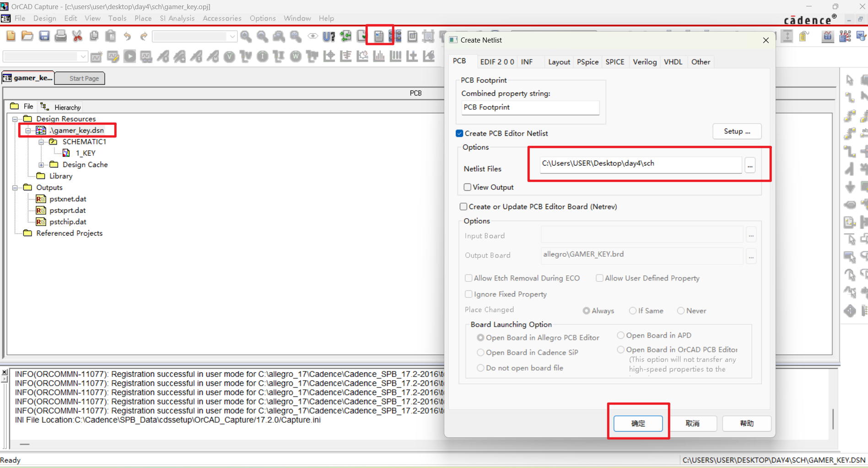Click the Redo arrow icon
The image size is (868, 468).
coord(144,36)
